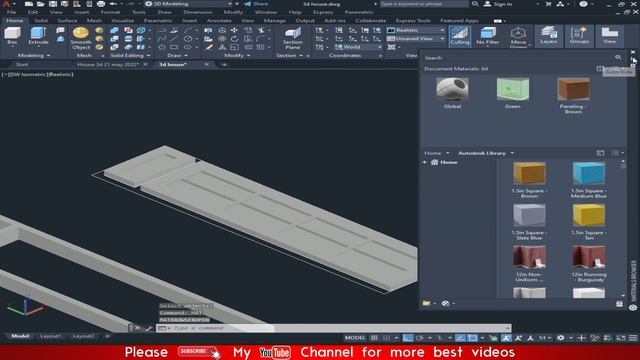640x360 pixels.
Task: Toggle polar tracking in status bar
Action: point(420,338)
